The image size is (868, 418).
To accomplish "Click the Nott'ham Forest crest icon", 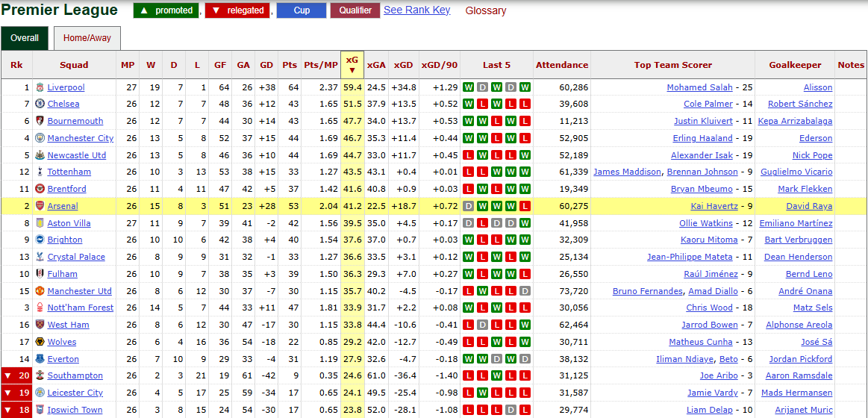I will coord(40,308).
